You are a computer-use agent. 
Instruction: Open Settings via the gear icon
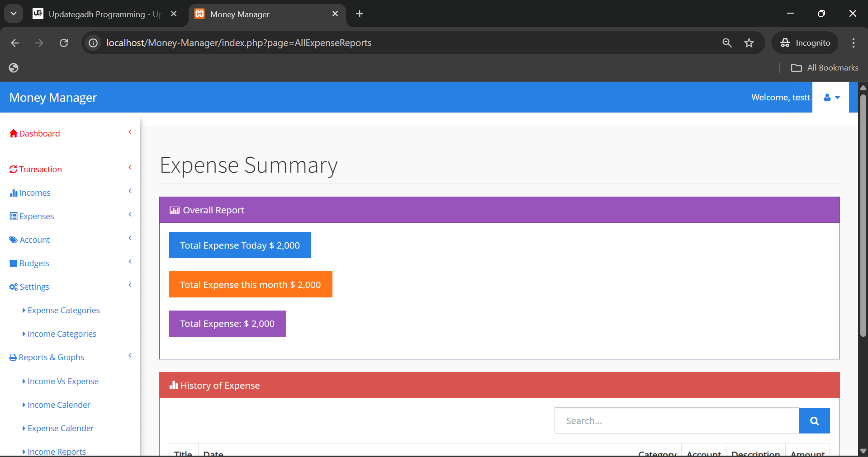(13, 287)
